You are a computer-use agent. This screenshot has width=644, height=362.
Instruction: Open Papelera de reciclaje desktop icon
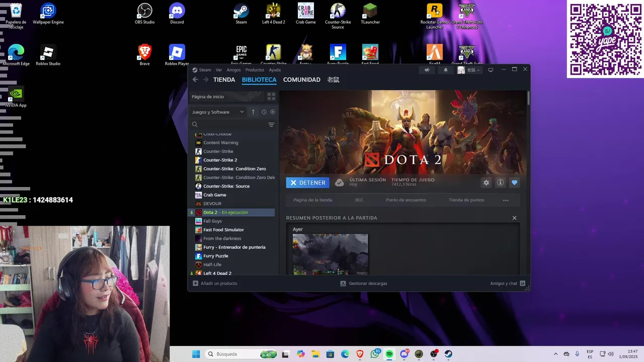click(16, 16)
